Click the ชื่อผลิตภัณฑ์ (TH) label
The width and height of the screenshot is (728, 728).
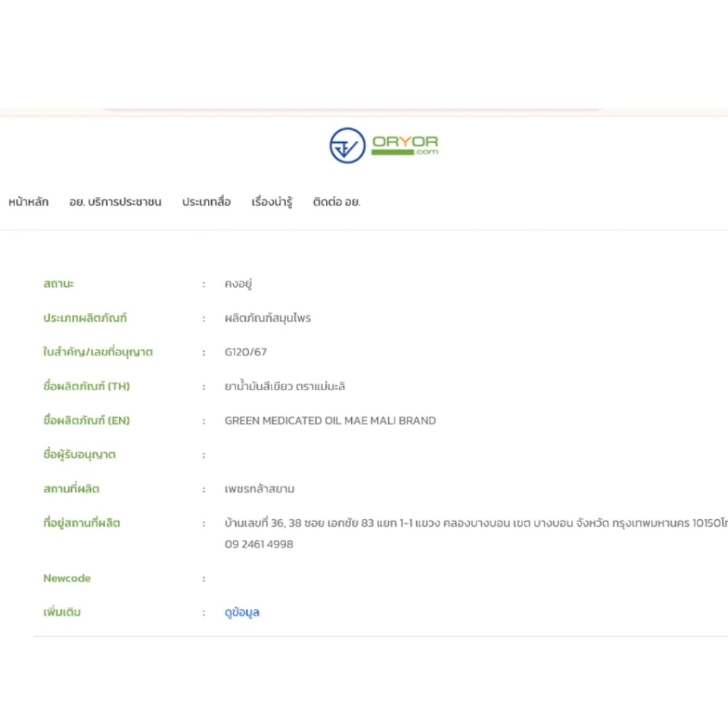(86, 386)
